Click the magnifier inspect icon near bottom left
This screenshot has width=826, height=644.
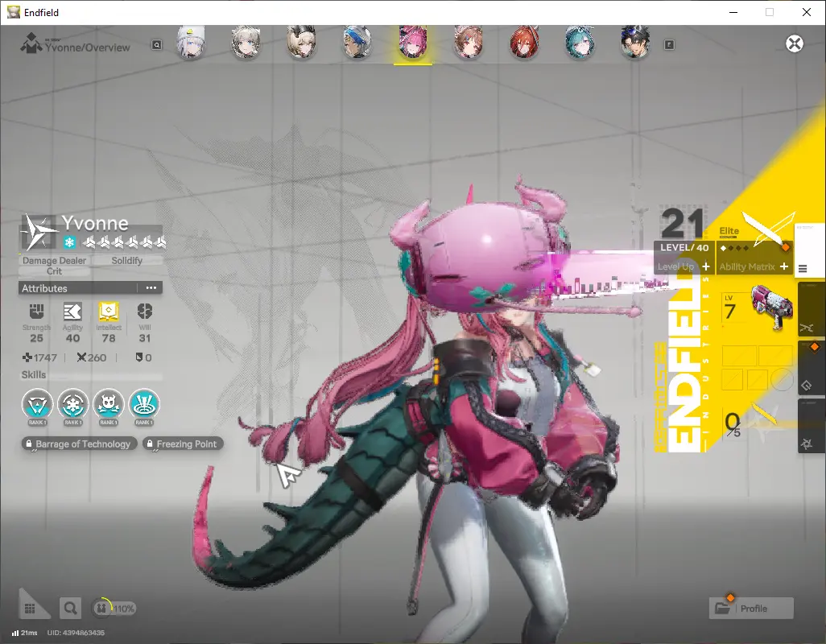(70, 609)
